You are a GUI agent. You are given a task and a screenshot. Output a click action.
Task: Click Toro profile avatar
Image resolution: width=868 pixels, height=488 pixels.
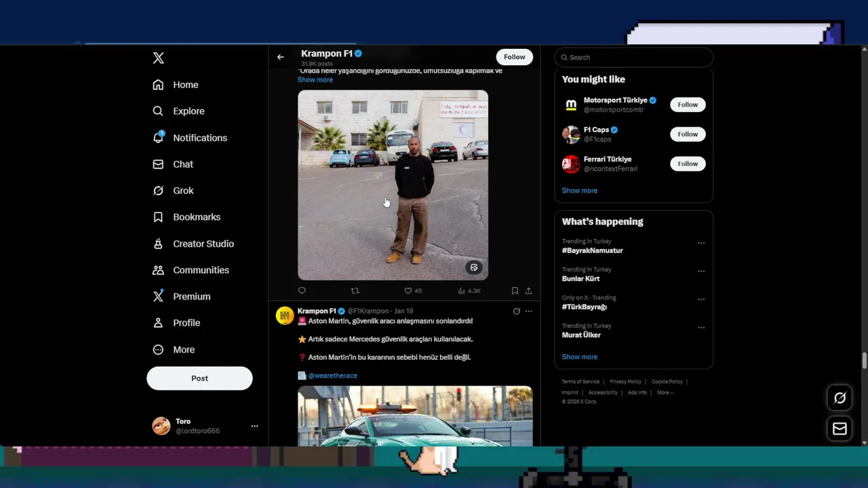(161, 426)
